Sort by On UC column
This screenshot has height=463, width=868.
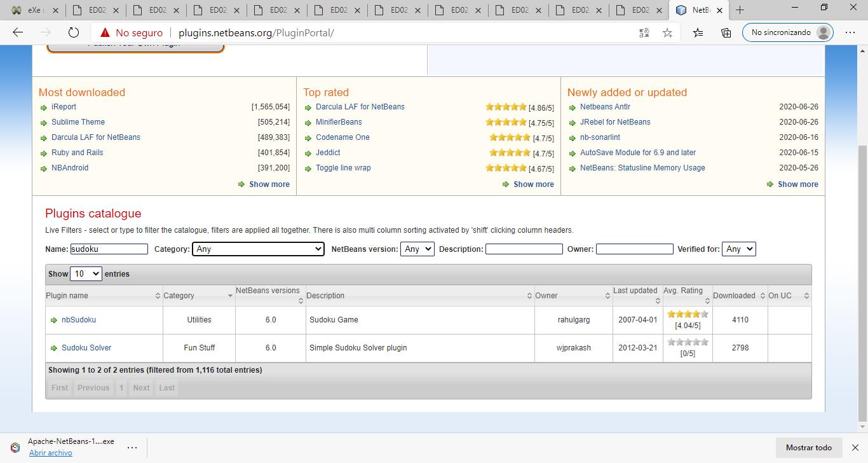(789, 296)
